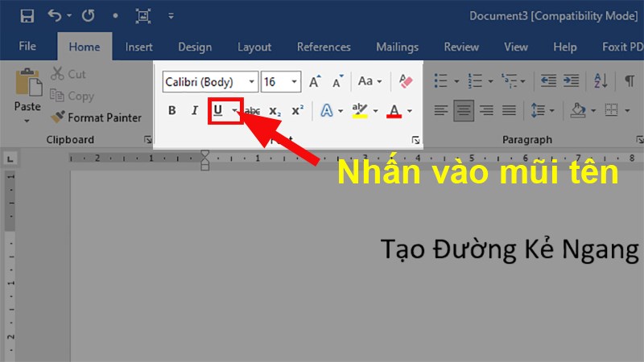Click the Strikethrough icon
Viewport: 644px width, 362px height.
pyautogui.click(x=252, y=110)
